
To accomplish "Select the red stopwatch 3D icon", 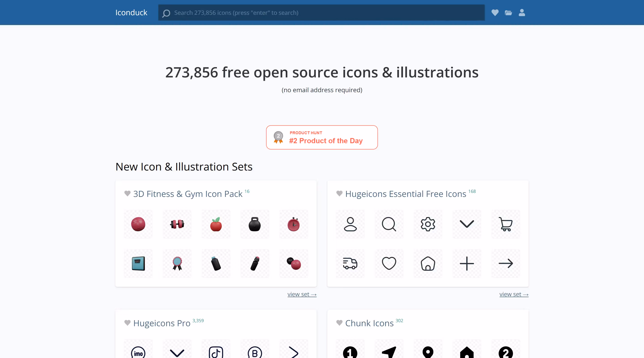I will point(294,224).
